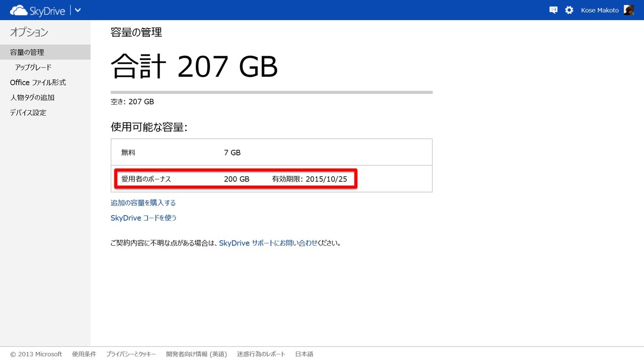Open Office ファイル形式 settings

[38, 82]
